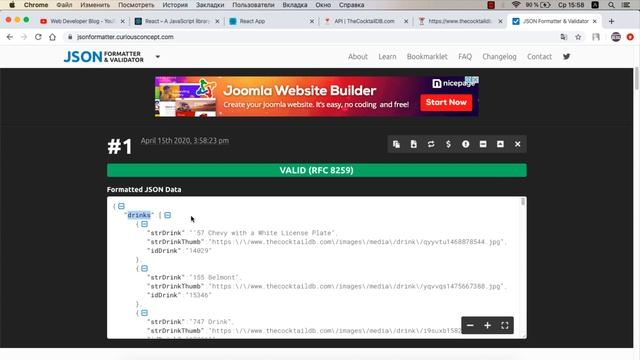Open the Twitter bird icon in header
Viewport: 640px width, 360px height.
[567, 56]
